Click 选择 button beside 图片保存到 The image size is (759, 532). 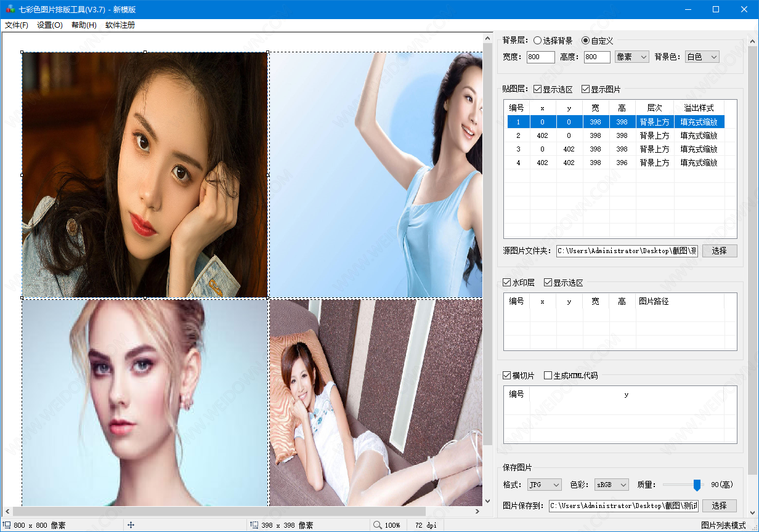click(719, 506)
